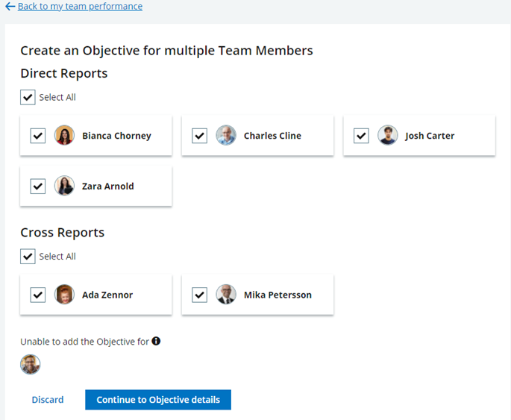This screenshot has height=420, width=511.
Task: Click Zara Arnold's profile avatar
Action: click(65, 186)
